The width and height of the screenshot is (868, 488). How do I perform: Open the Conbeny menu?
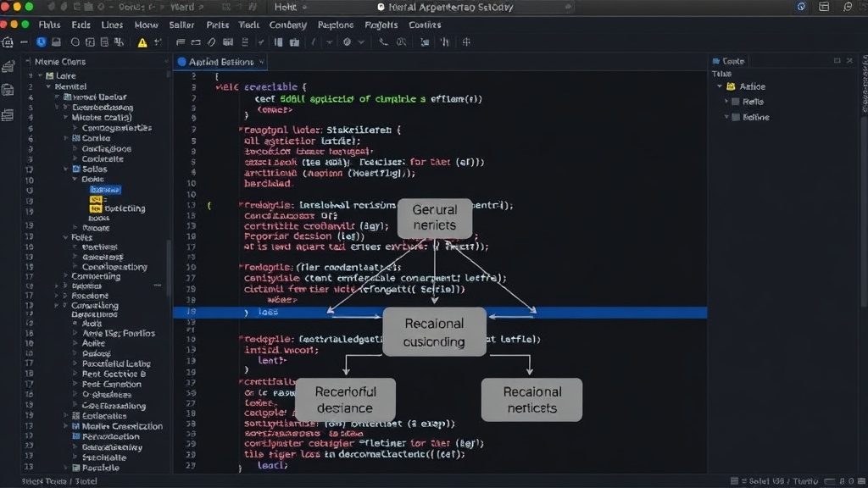coord(288,25)
